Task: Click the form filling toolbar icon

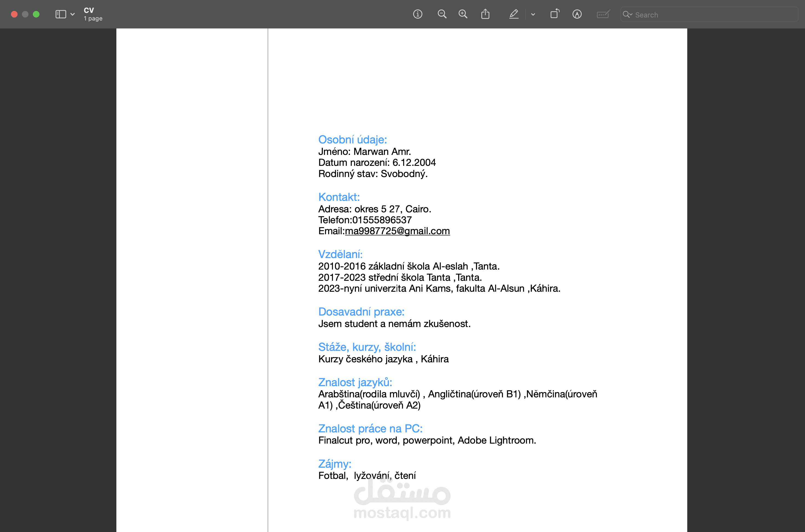Action: click(603, 14)
